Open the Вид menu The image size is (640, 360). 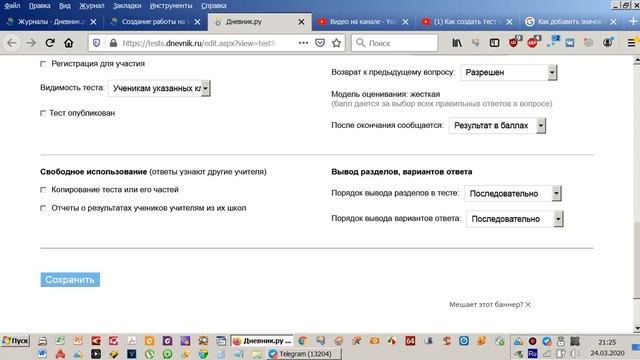tap(64, 6)
